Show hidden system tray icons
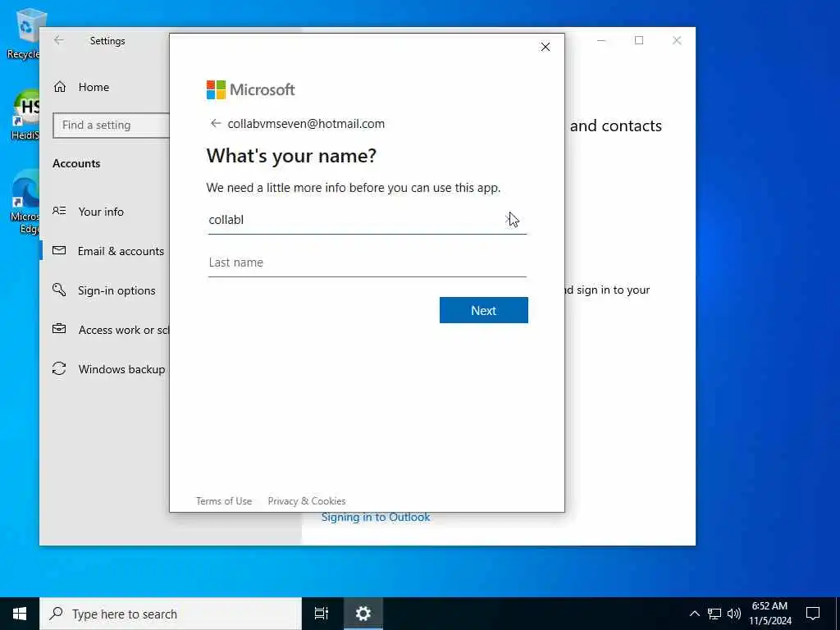This screenshot has width=840, height=630. tap(694, 614)
